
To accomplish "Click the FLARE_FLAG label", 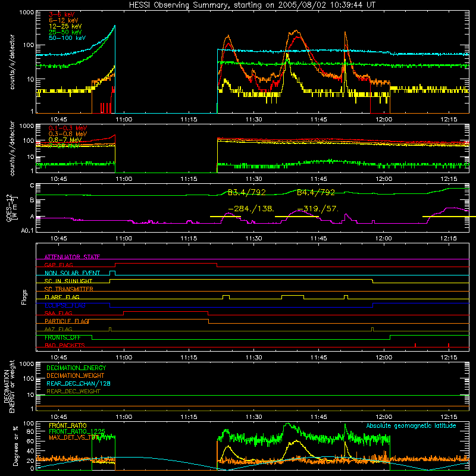I will point(62,297).
